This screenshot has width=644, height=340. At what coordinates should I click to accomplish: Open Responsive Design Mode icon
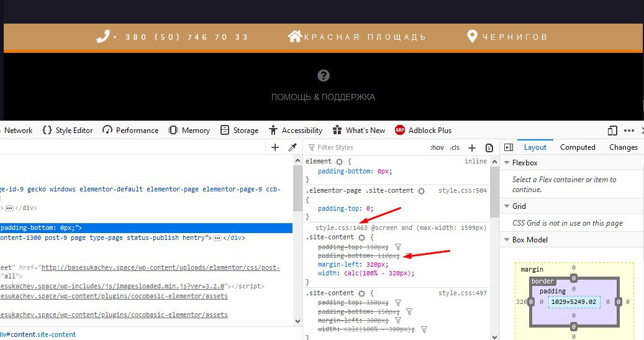click(612, 131)
